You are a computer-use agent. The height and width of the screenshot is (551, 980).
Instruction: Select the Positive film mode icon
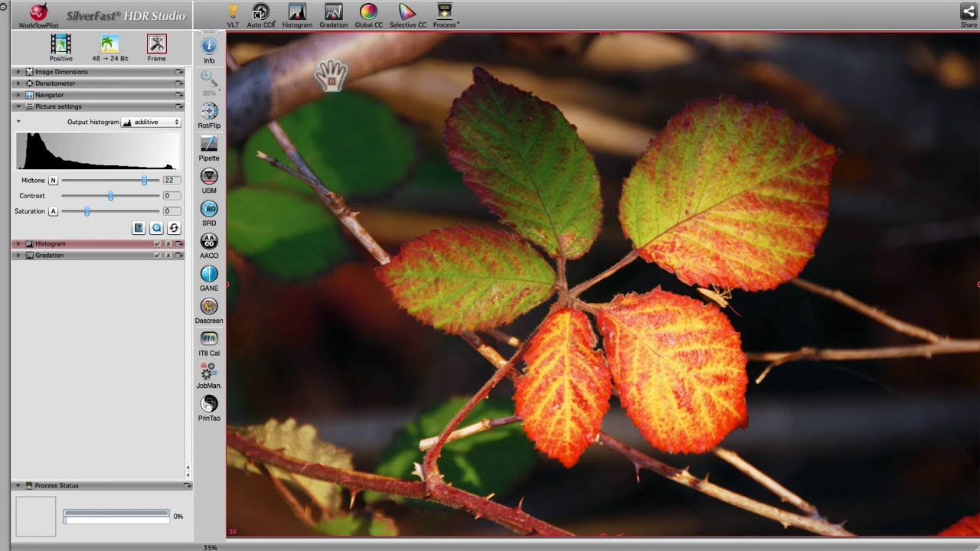pos(61,44)
